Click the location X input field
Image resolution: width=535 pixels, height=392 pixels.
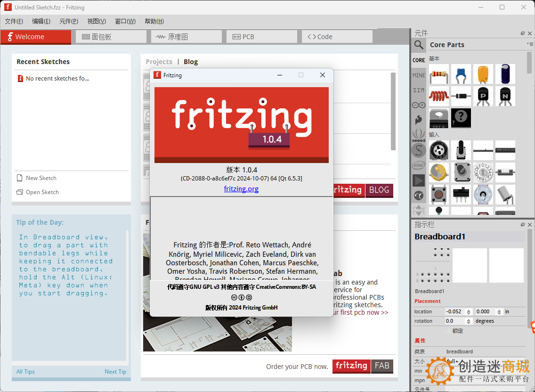coord(455,312)
